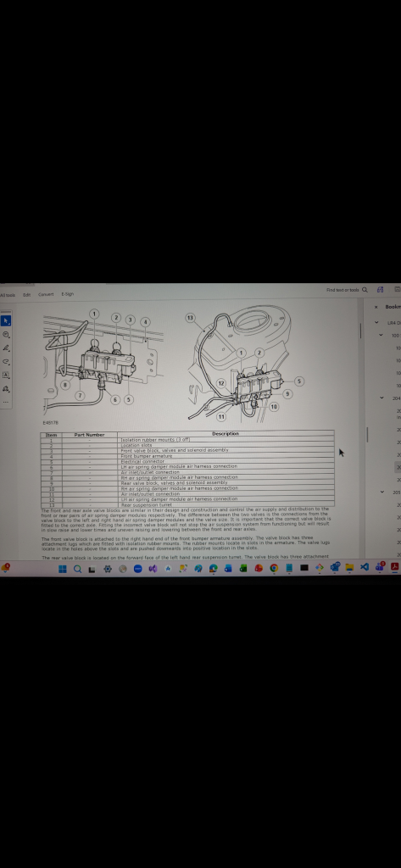Click 'Front valve block, valves and solenoid assembly'
The height and width of the screenshot is (868, 401).
coord(175,450)
